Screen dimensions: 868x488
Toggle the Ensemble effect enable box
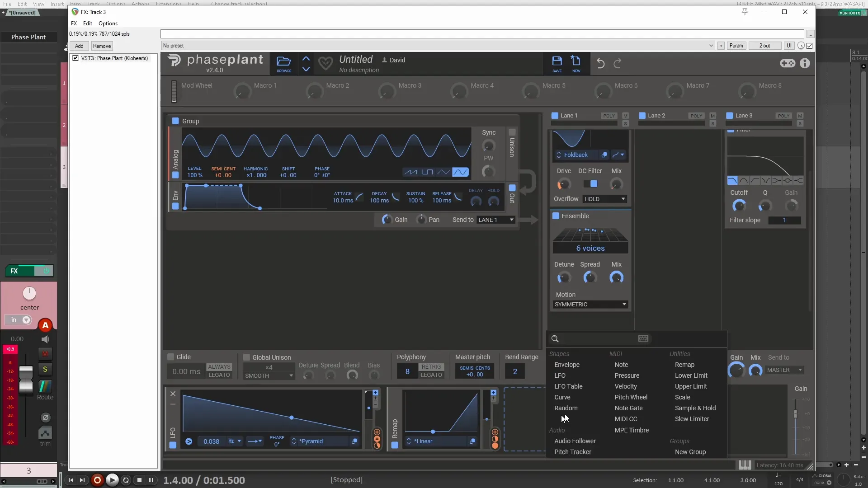click(x=556, y=216)
